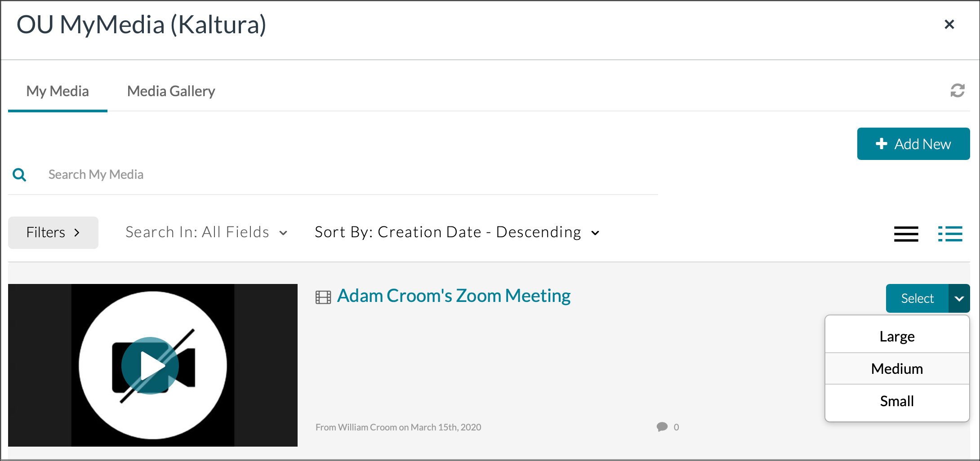This screenshot has height=461, width=980.
Task: Choose Large embed size option
Action: coord(897,337)
